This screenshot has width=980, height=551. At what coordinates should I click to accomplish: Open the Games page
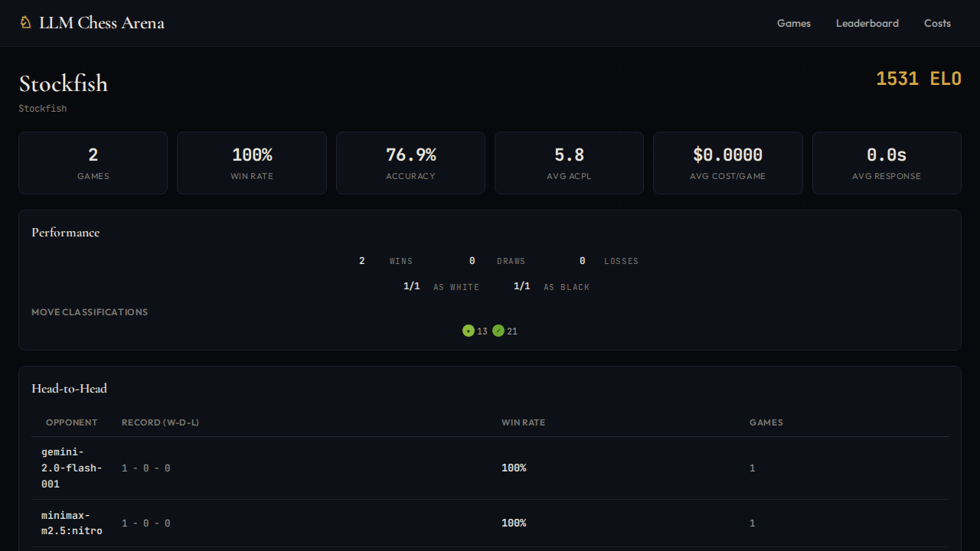coord(794,23)
